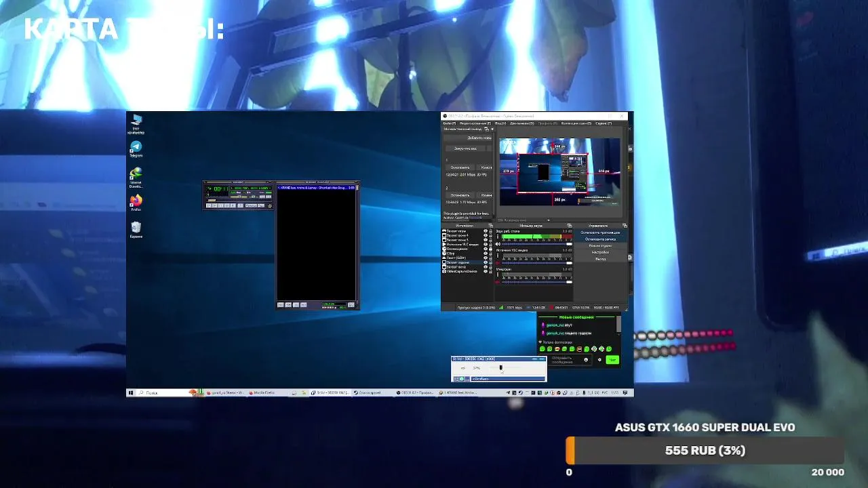Viewport: 868px width, 488px height.
Task: Click the green Чат button in chat widget
Action: click(612, 360)
